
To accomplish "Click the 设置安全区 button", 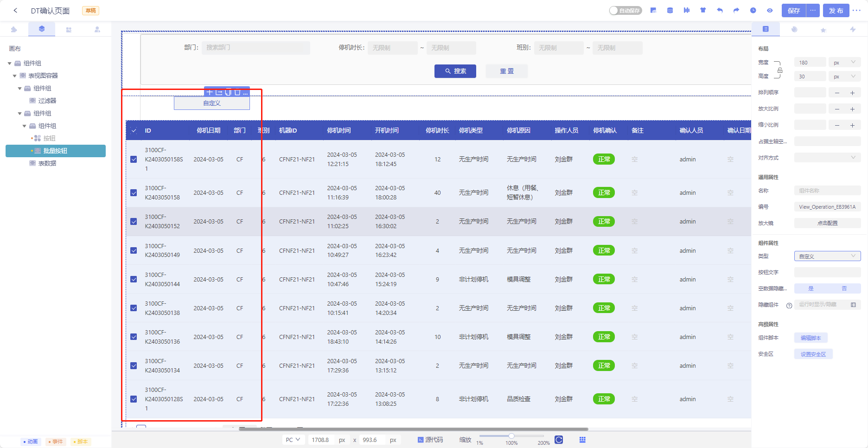I will click(x=813, y=354).
